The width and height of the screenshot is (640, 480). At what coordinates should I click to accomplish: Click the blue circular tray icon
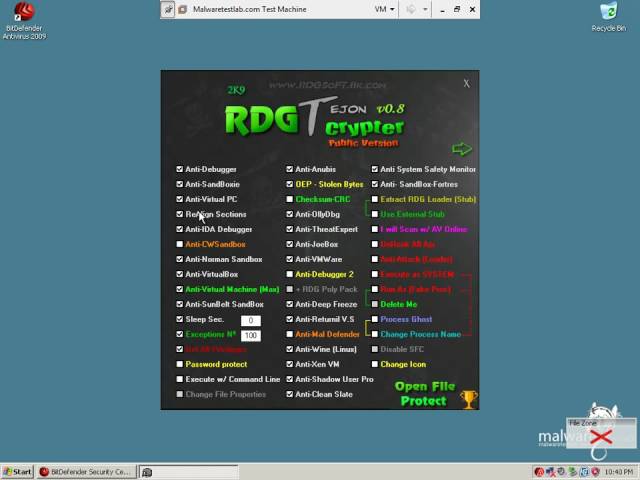click(584, 472)
